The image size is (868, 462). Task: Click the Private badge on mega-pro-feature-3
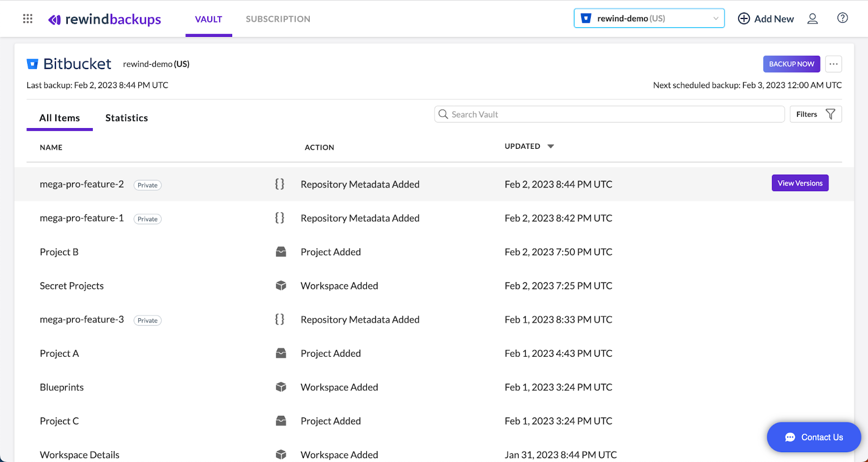[148, 320]
